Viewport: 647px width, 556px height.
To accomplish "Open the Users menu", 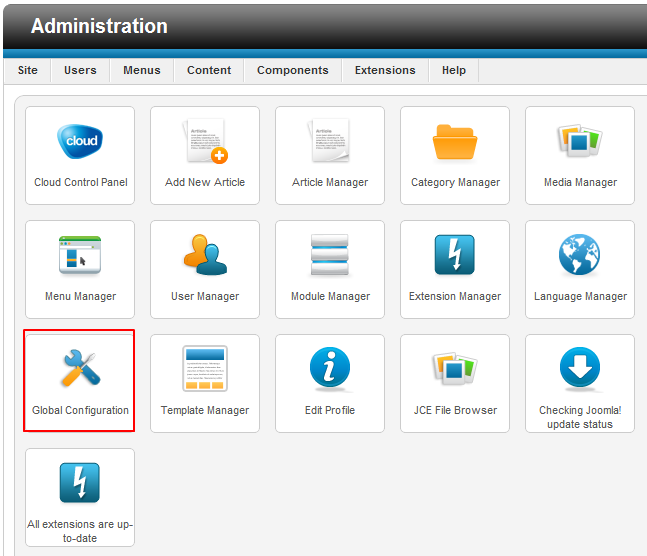I will (x=80, y=71).
